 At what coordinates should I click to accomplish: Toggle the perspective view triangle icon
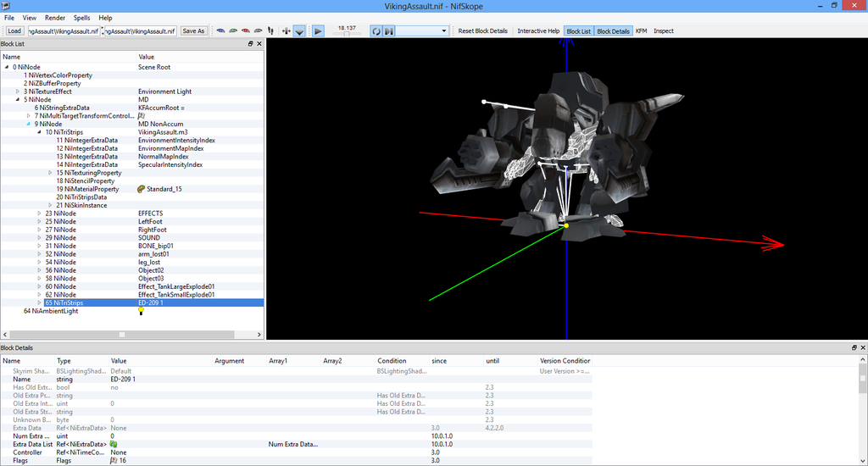click(x=299, y=31)
